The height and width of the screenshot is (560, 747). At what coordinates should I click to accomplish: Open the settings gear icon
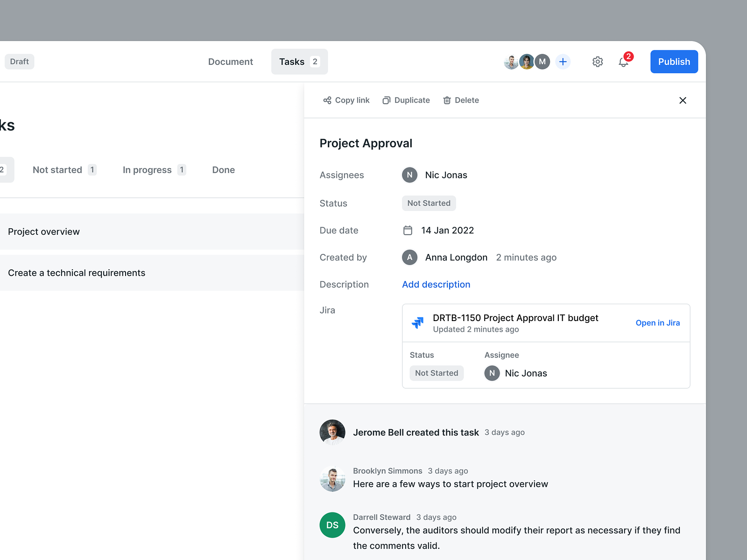597,62
